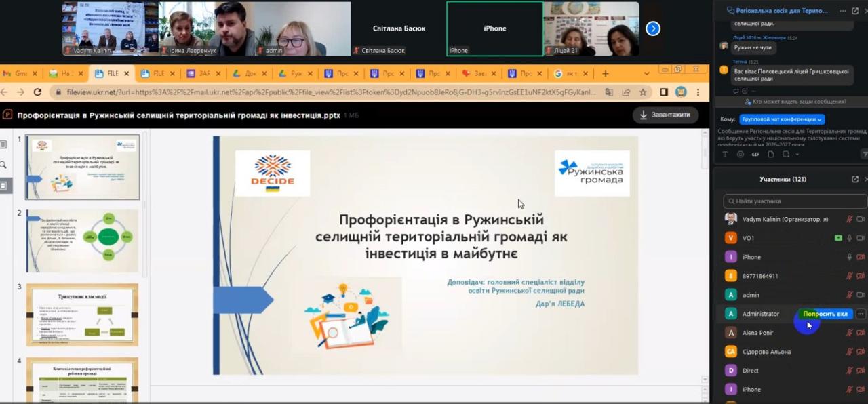Open the chat panel three-dot menu
The height and width of the screenshot is (404, 868).
[843, 11]
